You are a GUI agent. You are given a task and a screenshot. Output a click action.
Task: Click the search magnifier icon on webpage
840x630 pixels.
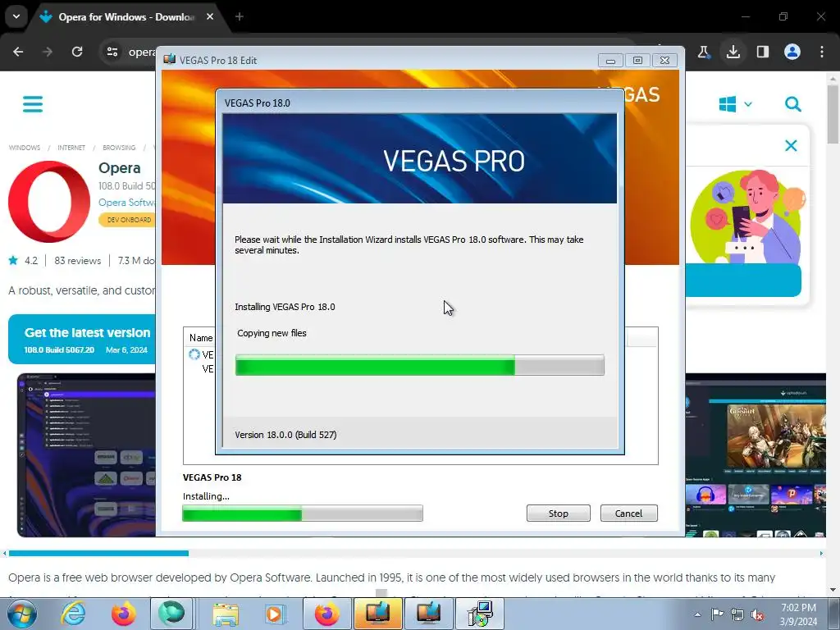(x=793, y=104)
